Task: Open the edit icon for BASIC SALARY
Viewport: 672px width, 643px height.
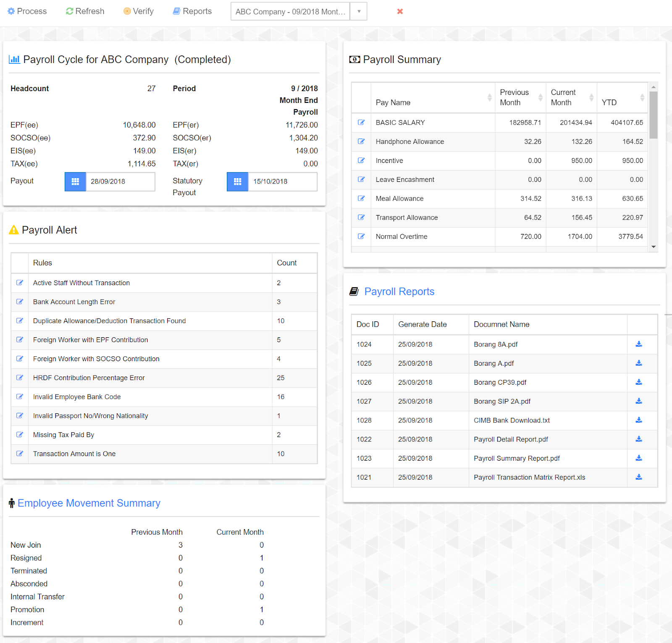Action: pyautogui.click(x=361, y=123)
